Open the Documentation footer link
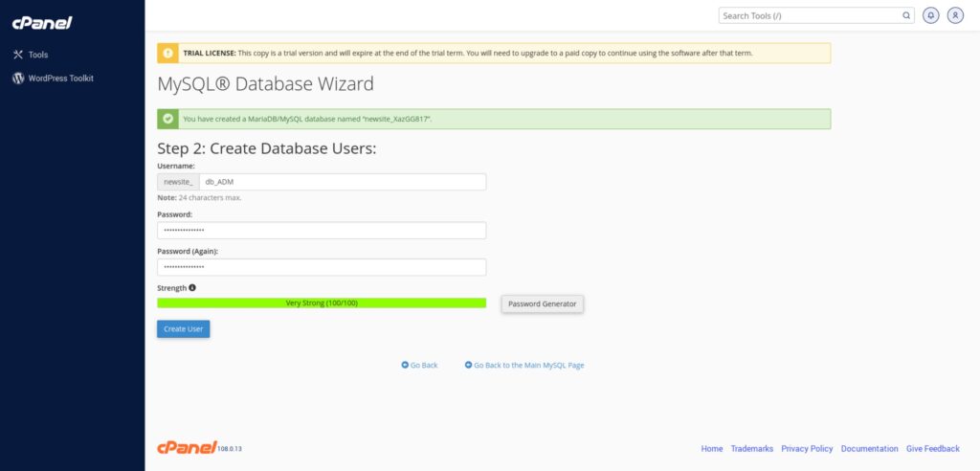This screenshot has width=980, height=471. click(x=869, y=448)
